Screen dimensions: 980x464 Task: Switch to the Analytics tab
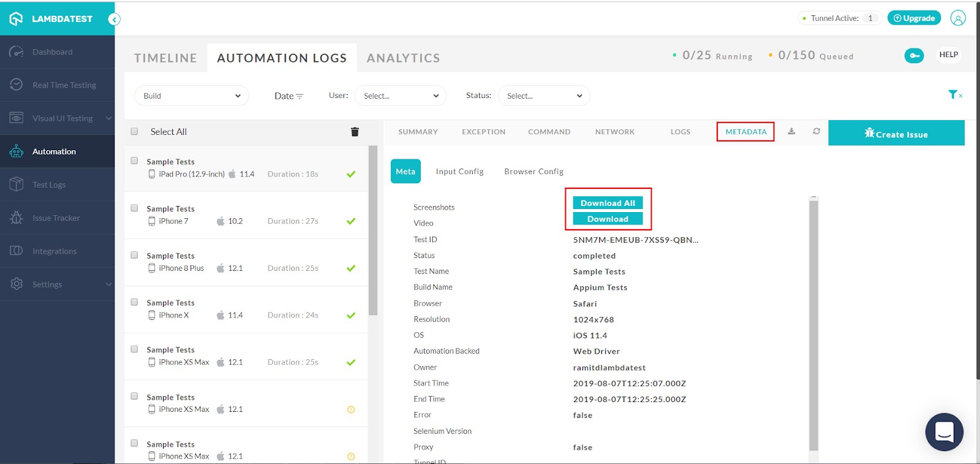coord(403,58)
